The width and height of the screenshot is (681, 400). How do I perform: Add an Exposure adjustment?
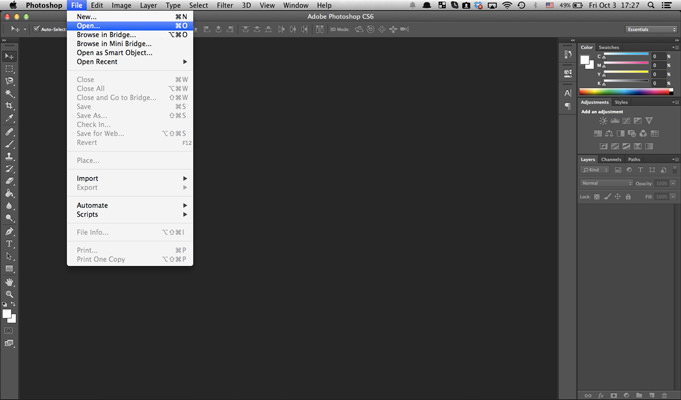pyautogui.click(x=637, y=121)
